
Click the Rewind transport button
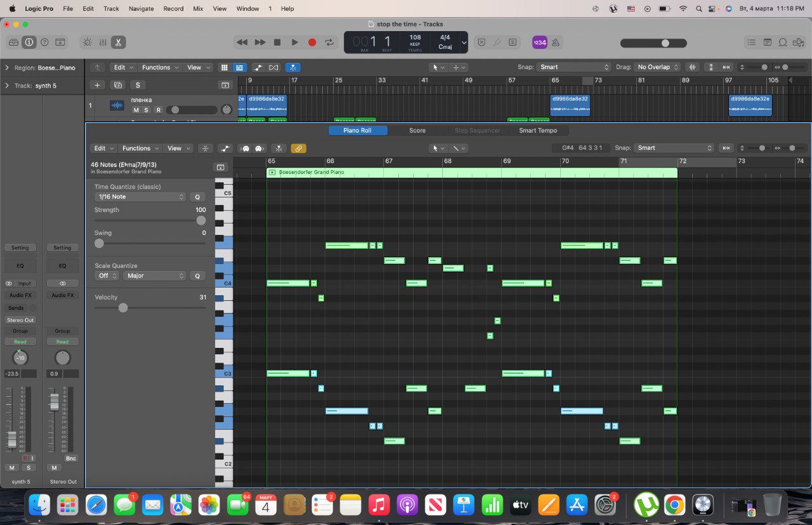(242, 43)
